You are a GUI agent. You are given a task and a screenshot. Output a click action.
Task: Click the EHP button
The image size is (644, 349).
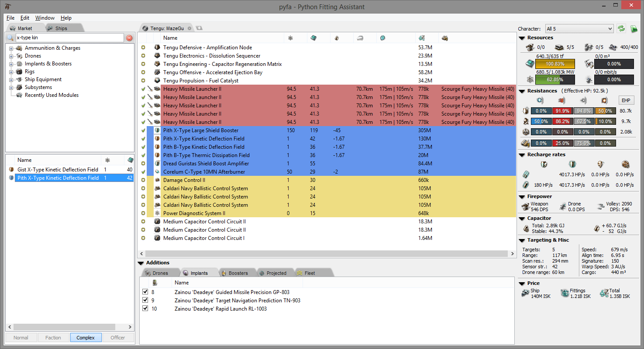click(626, 100)
